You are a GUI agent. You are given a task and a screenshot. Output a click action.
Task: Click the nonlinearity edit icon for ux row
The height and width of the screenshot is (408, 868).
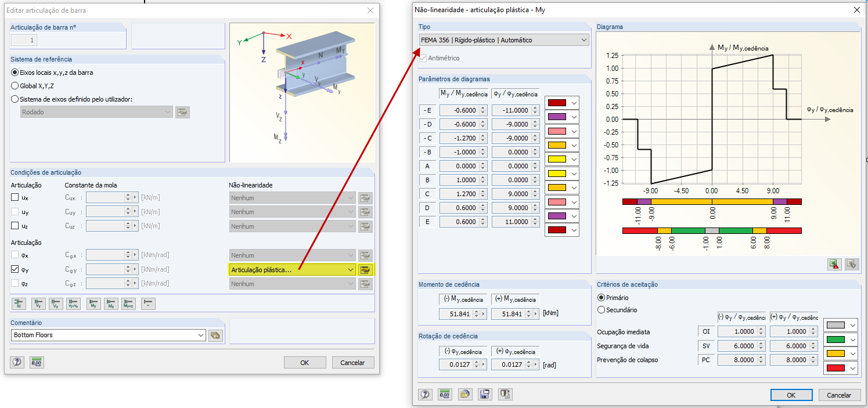365,198
